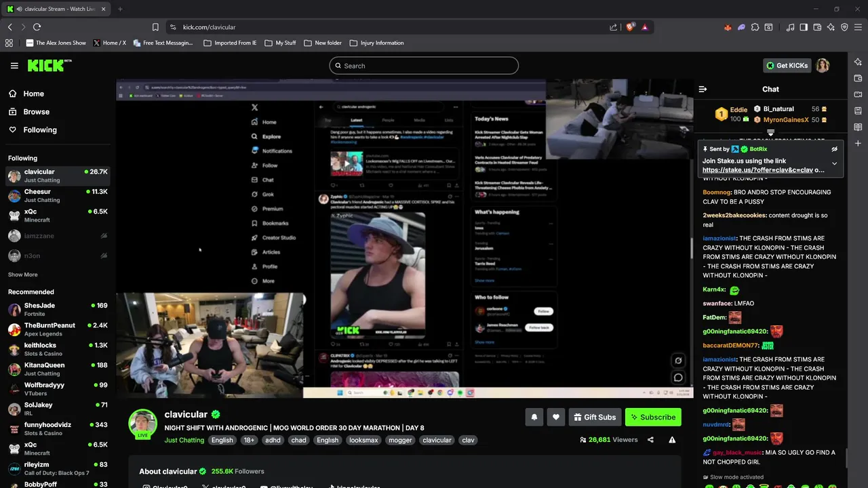
Task: Open the Home / X bookmark
Action: click(108, 43)
